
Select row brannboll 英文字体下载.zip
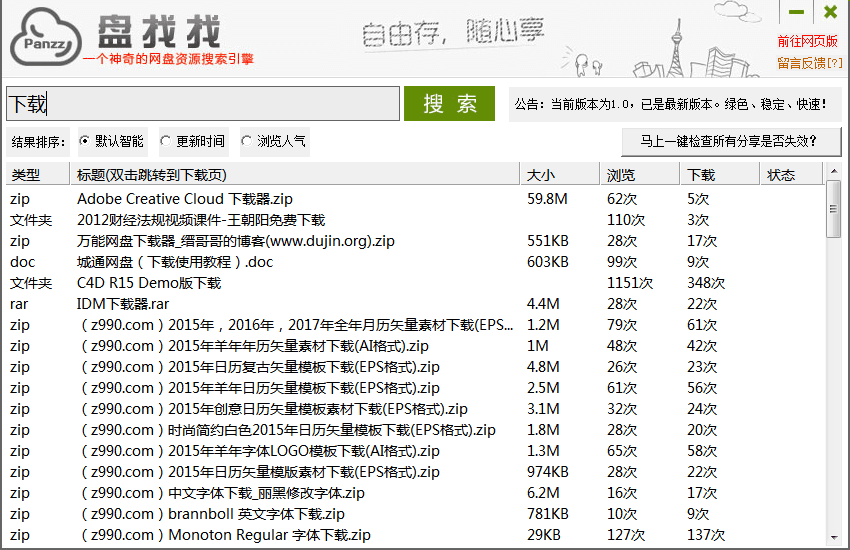pyautogui.click(x=415, y=514)
